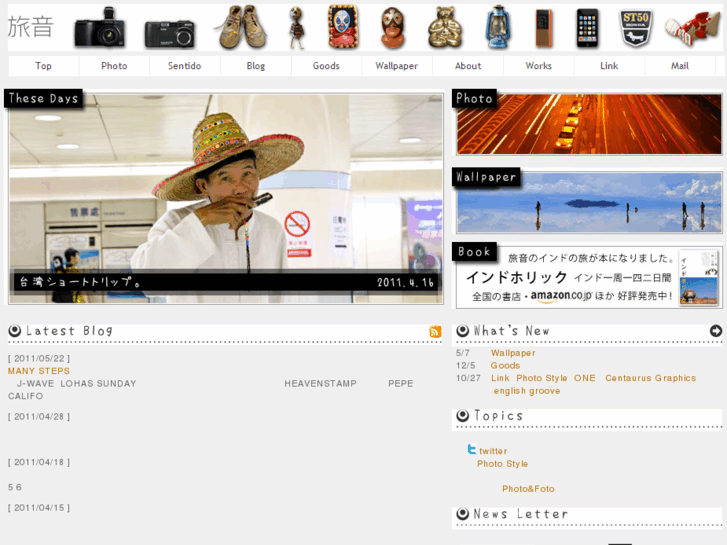727x545 pixels.
Task: Open the Latest Blog RSS feed icon
Action: pos(435,331)
